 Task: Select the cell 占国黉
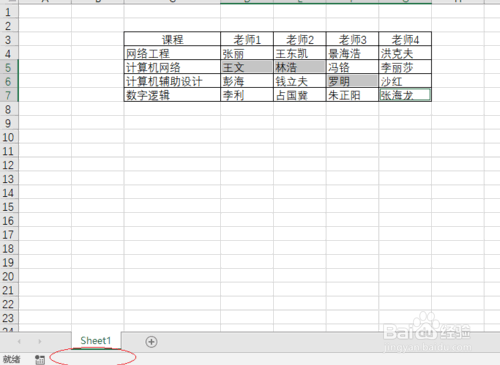coord(300,95)
